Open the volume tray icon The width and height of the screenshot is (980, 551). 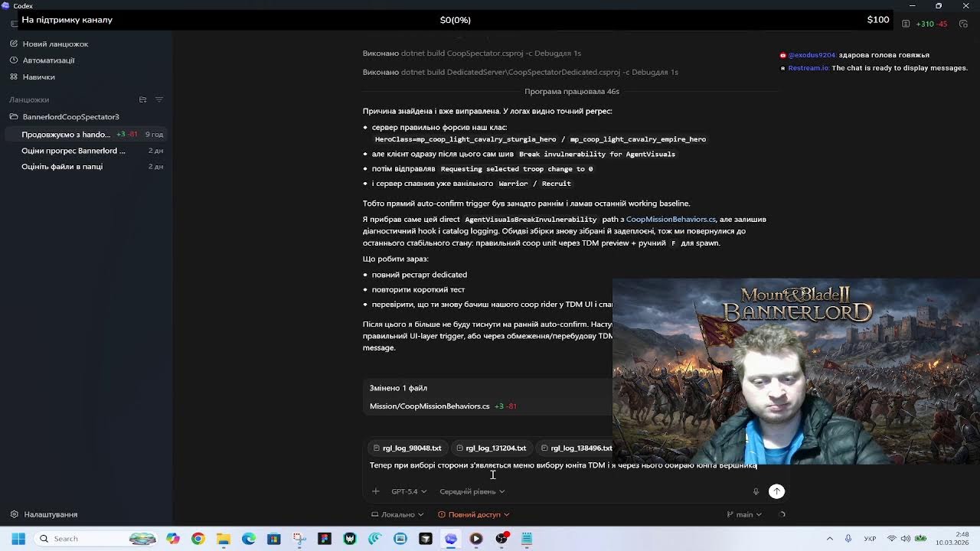(905, 539)
